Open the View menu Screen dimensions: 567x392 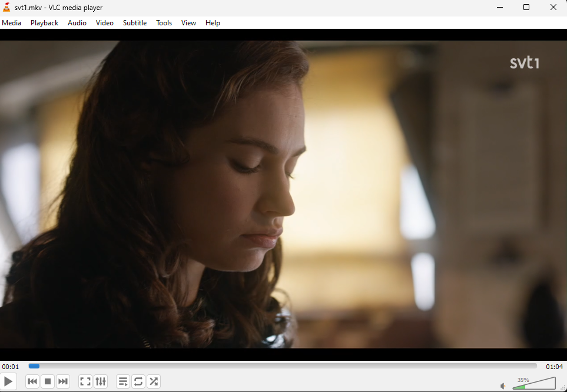(188, 23)
